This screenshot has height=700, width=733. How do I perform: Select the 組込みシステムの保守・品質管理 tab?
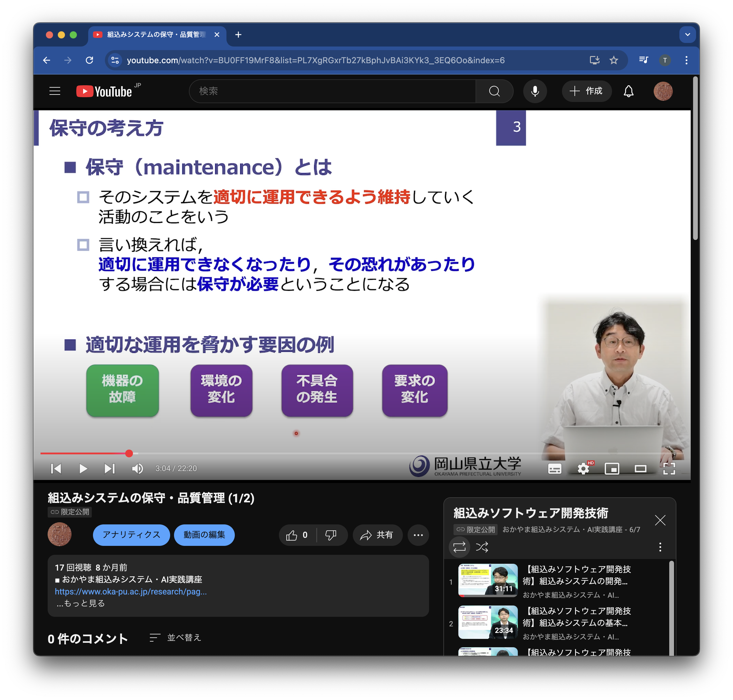[x=157, y=35]
